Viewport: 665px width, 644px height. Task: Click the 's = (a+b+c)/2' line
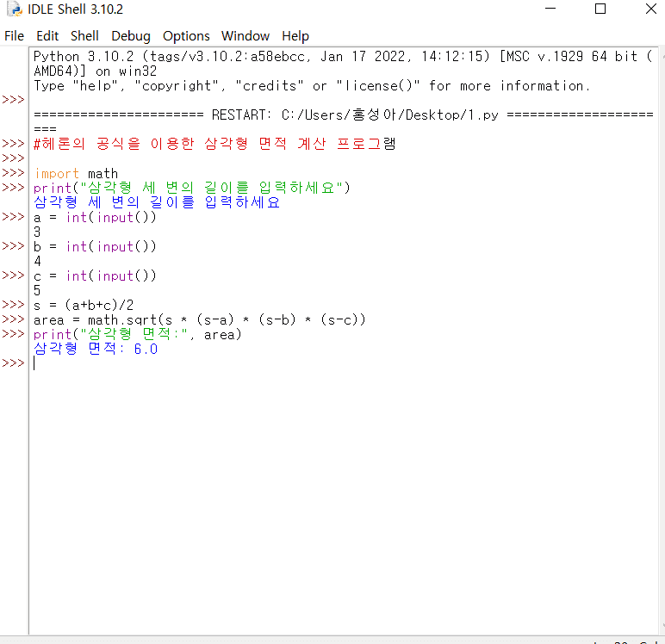84,306
